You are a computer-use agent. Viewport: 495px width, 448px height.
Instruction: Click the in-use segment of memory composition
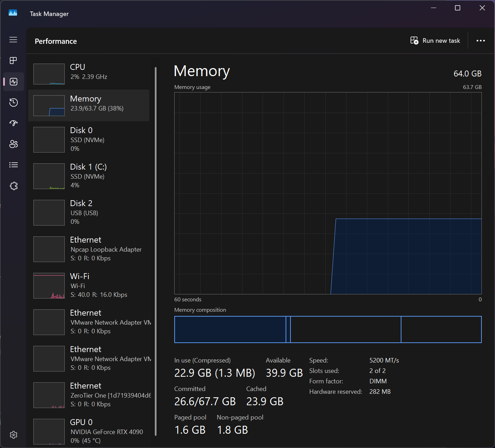click(230, 329)
